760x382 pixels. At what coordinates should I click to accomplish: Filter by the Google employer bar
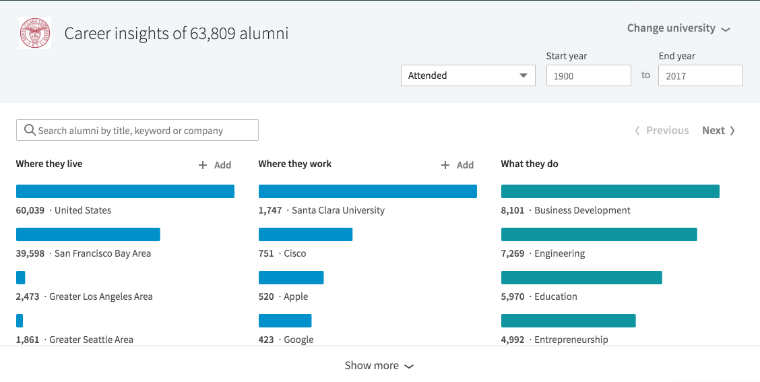point(285,320)
